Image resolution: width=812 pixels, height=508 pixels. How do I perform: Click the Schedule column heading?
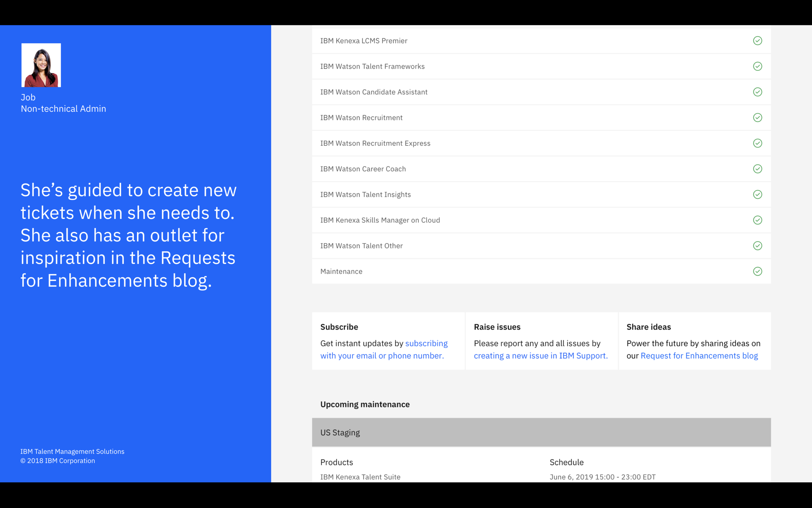[x=566, y=462]
